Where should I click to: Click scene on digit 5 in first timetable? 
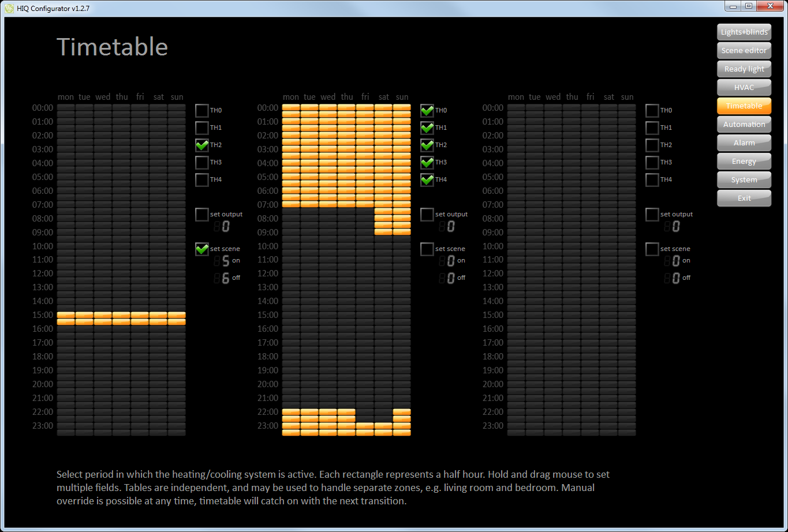point(225,261)
